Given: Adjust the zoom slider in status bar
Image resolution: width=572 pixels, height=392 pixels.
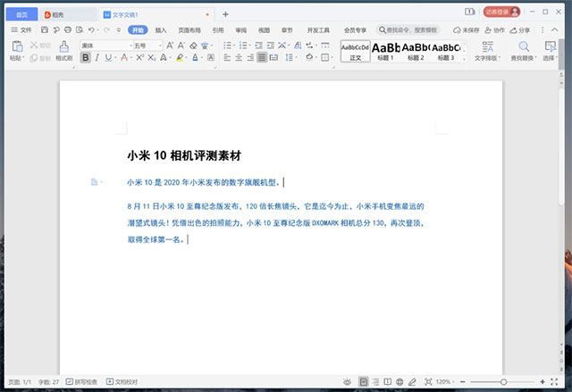Looking at the screenshot, I should (503, 381).
